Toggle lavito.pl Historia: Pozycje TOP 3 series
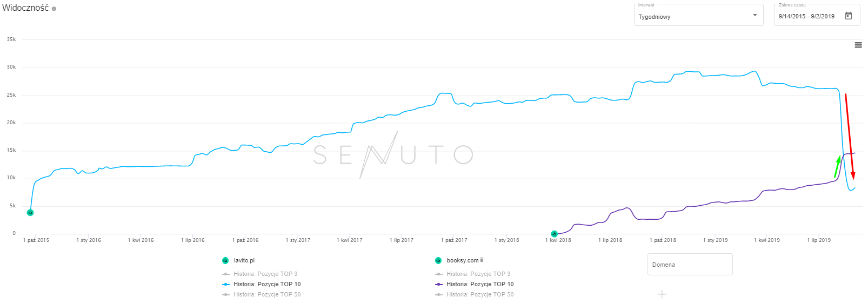868x304 pixels. pos(265,274)
